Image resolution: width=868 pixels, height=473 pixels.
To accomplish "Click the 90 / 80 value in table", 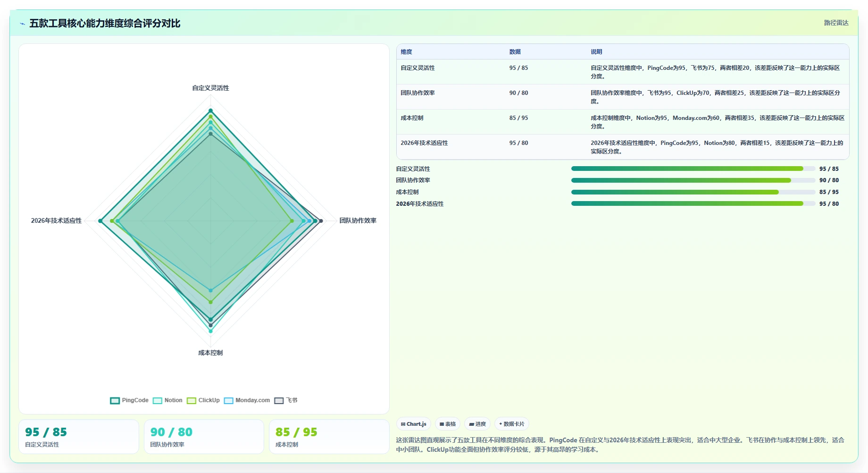I will tap(518, 93).
